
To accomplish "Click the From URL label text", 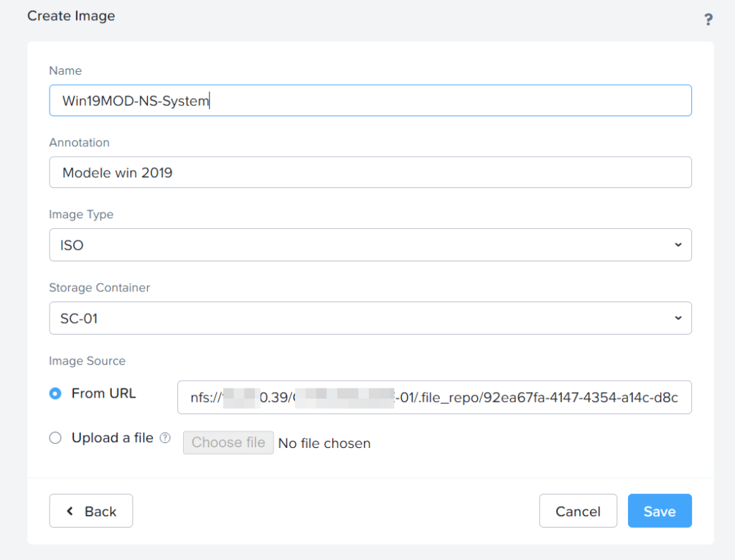I will coord(103,393).
